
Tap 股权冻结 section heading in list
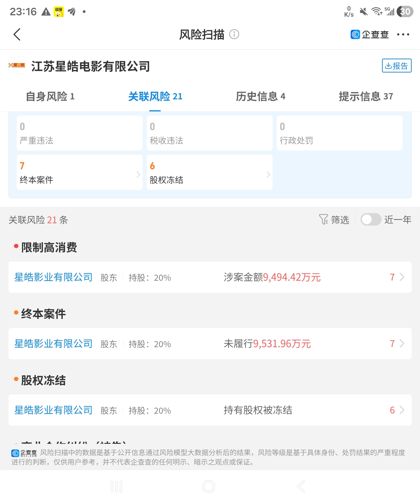(44, 380)
